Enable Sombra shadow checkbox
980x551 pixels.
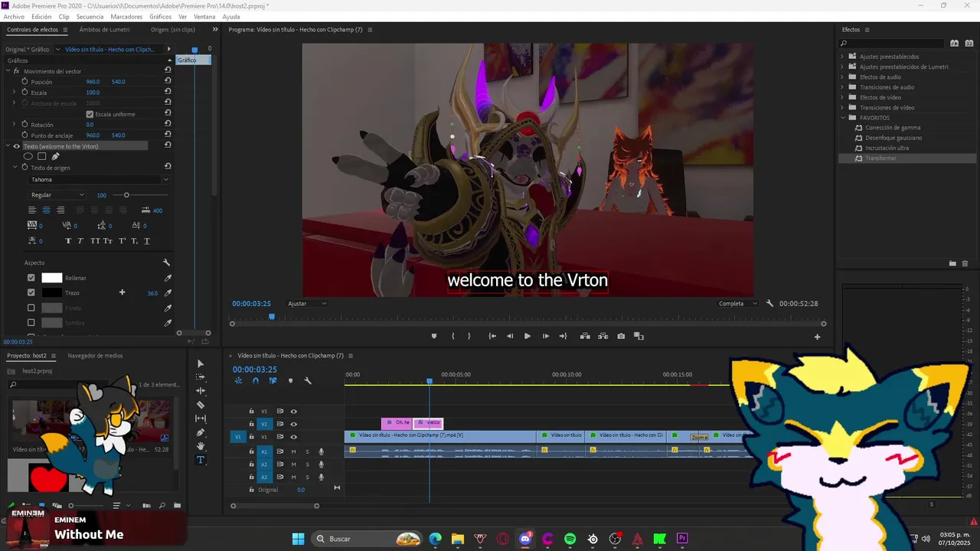[31, 322]
